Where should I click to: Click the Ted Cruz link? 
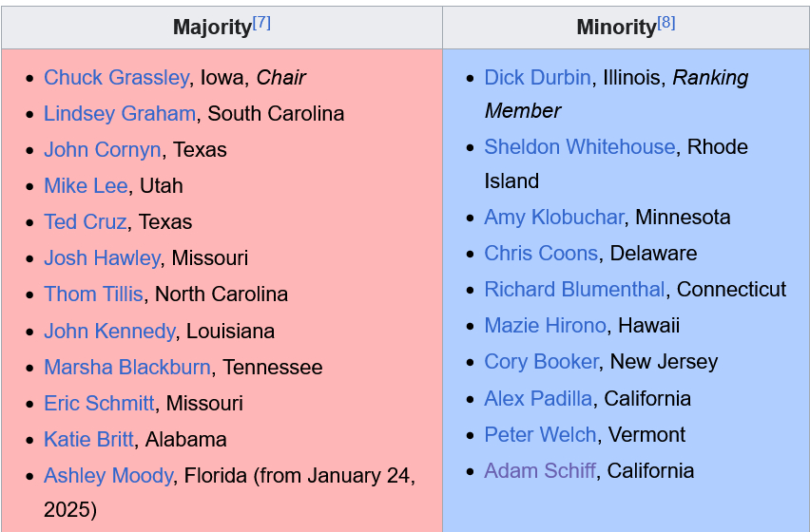(x=86, y=222)
